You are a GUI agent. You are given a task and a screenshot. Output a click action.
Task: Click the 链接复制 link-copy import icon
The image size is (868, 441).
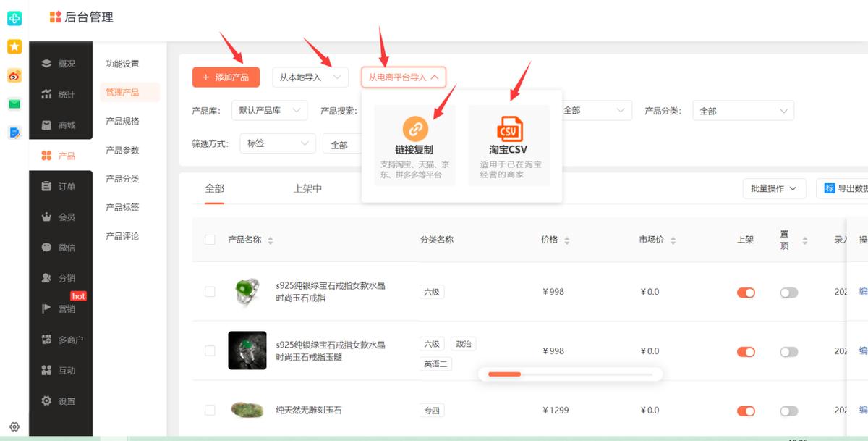(x=413, y=127)
